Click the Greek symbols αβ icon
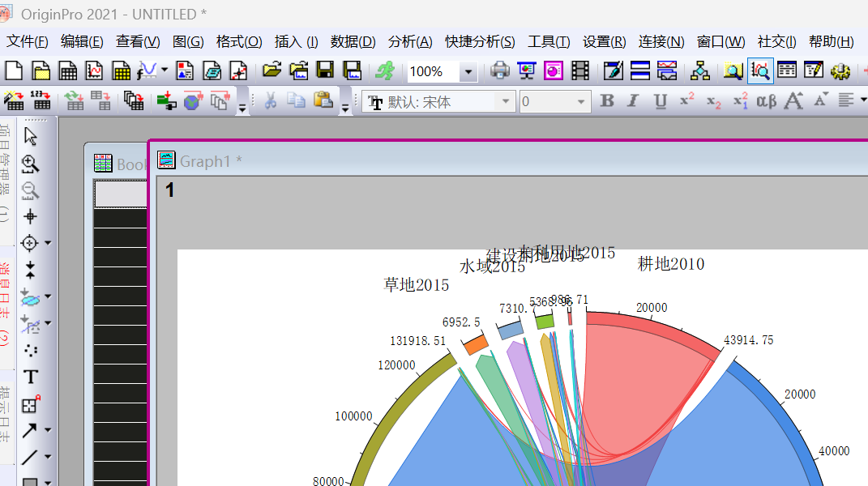Screen dimensions: 868x486 [x=766, y=100]
